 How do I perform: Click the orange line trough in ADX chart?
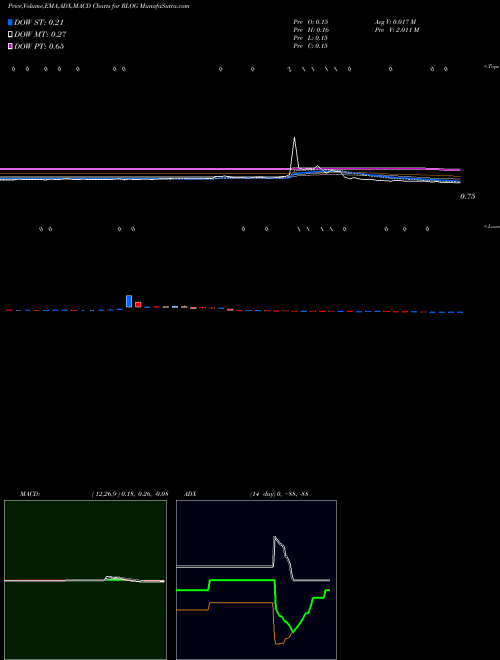(277, 644)
